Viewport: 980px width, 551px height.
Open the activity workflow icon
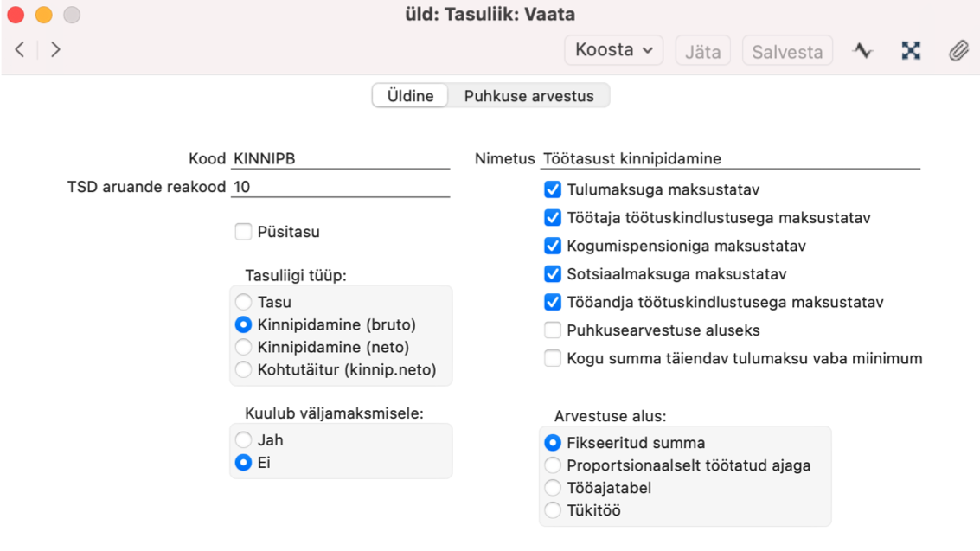coord(863,50)
